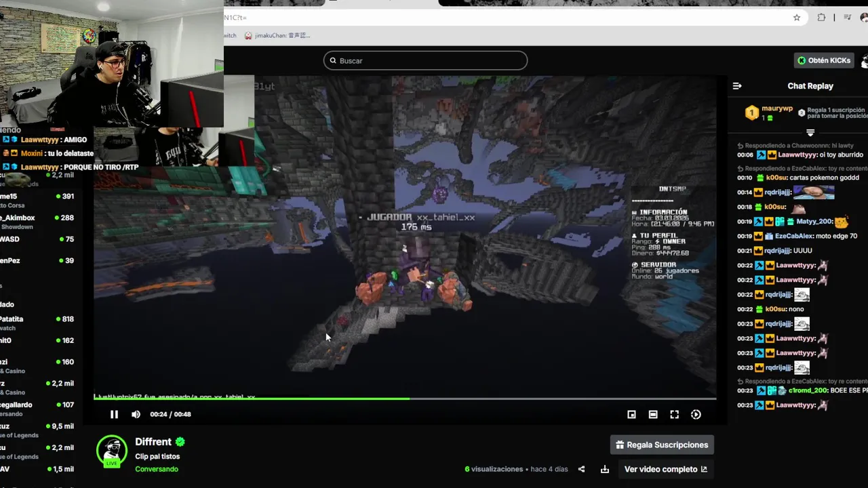
Task: Open sidebar channel with 288 viewers
Action: (37, 221)
